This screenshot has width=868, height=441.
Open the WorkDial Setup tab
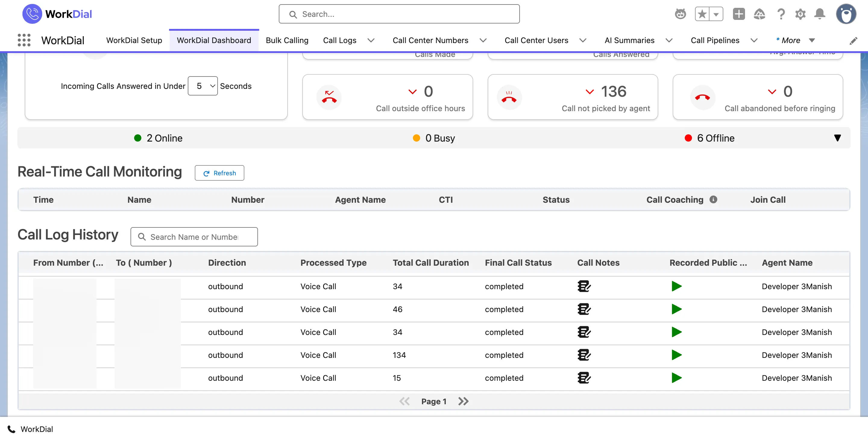(134, 40)
